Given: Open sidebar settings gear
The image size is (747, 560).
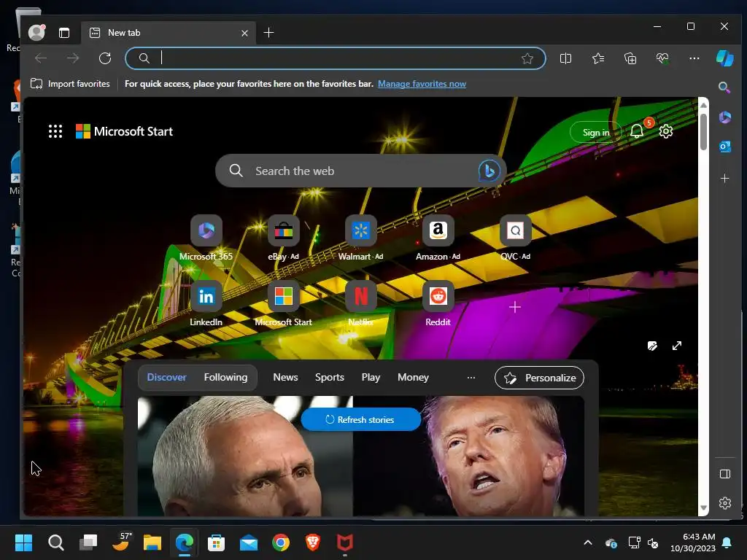Looking at the screenshot, I should click(724, 503).
